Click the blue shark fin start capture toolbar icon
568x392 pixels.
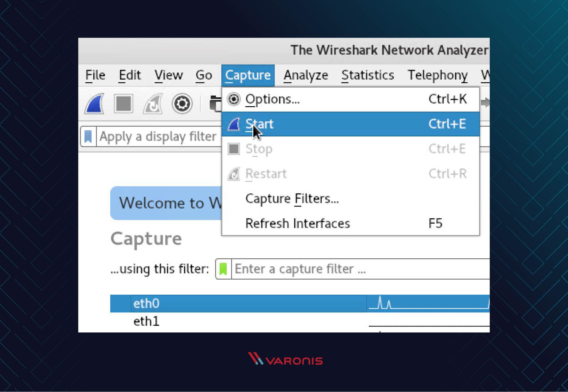(x=95, y=104)
